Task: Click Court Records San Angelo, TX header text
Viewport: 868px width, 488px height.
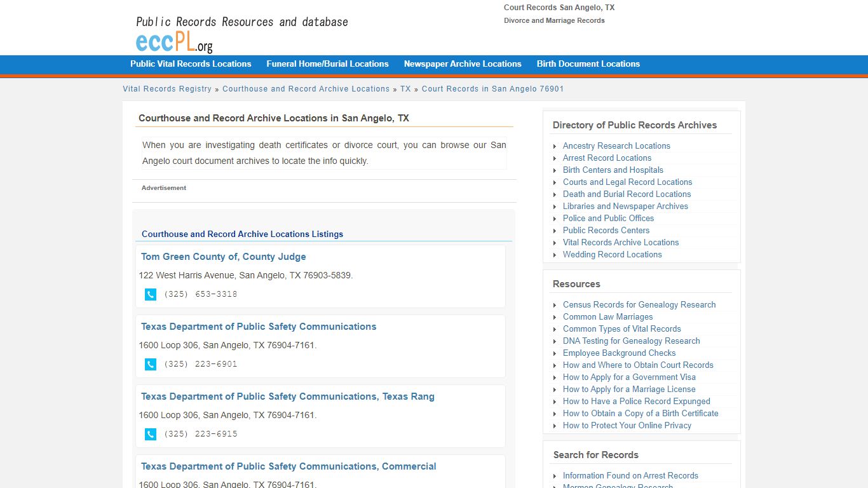Action: [x=559, y=8]
